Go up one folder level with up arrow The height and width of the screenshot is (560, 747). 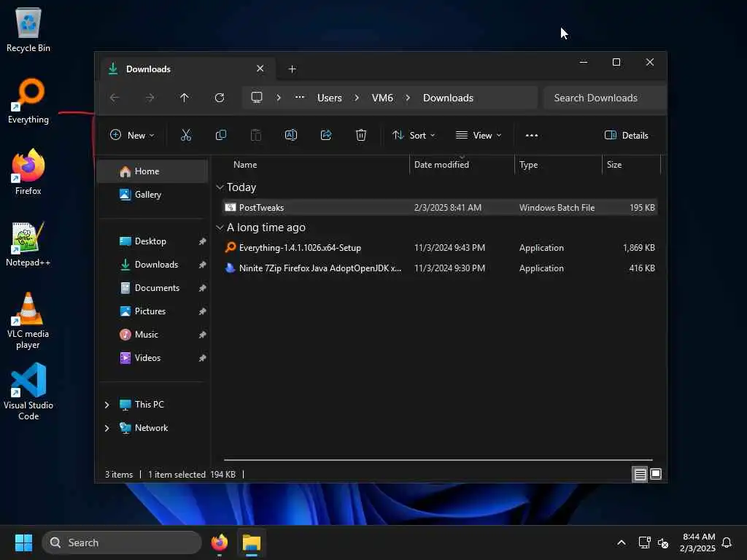click(185, 98)
